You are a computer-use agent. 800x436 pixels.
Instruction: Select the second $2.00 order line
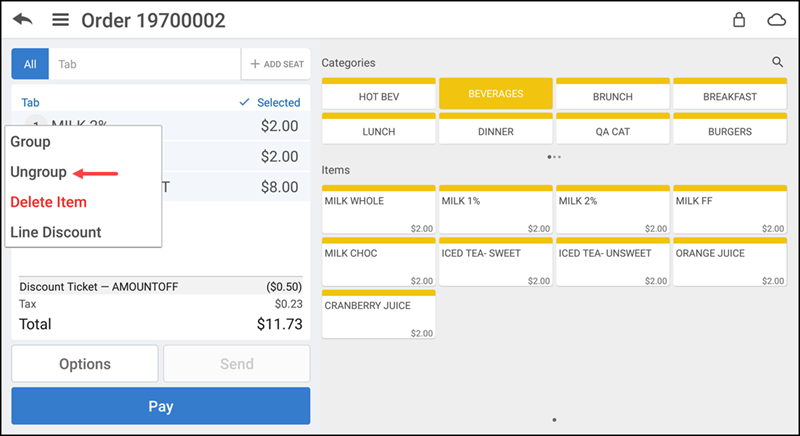click(x=236, y=156)
